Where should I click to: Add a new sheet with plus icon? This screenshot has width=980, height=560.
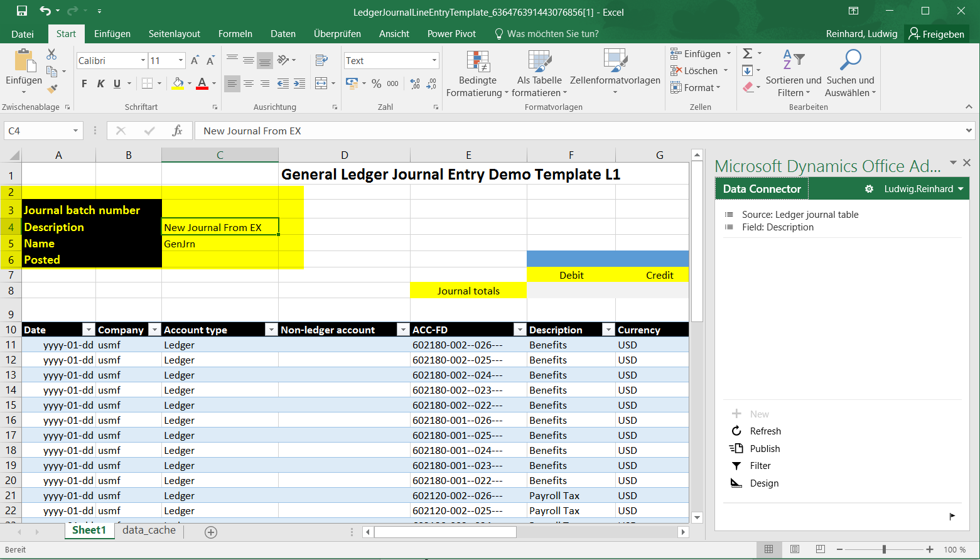click(x=211, y=532)
